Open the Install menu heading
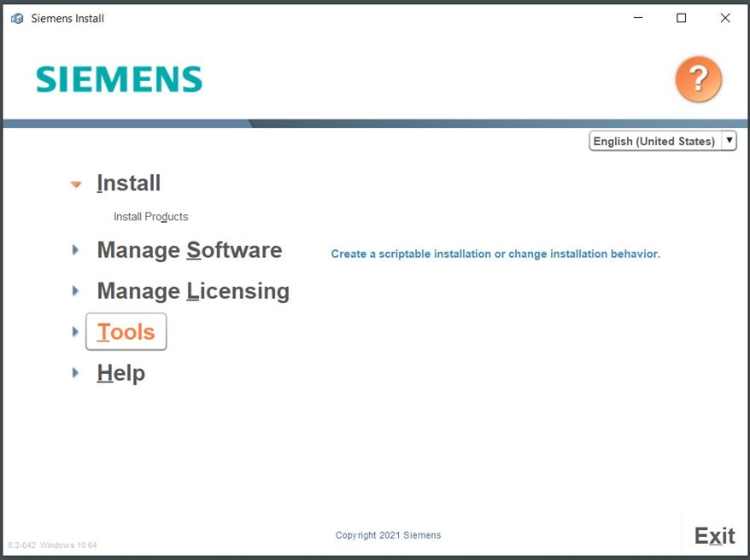Screen dimensions: 750x560 [129, 183]
